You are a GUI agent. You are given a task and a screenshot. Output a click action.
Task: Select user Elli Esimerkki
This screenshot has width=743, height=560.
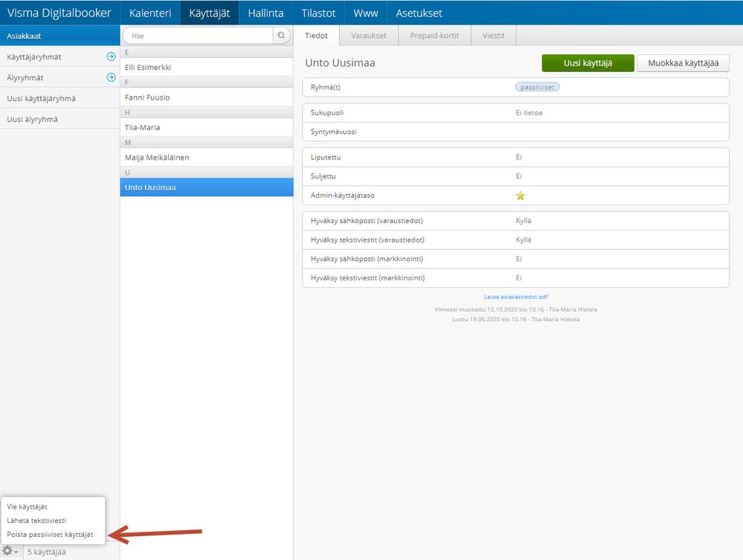(x=207, y=67)
